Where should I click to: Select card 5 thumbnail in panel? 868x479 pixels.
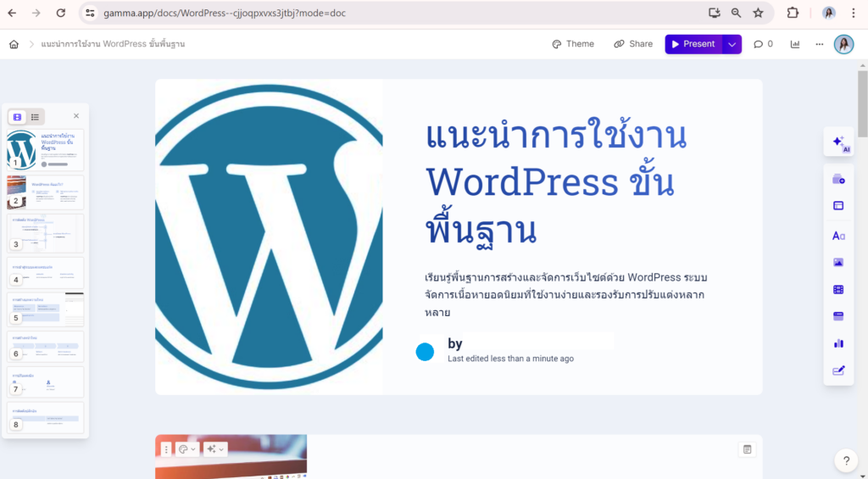pos(46,309)
